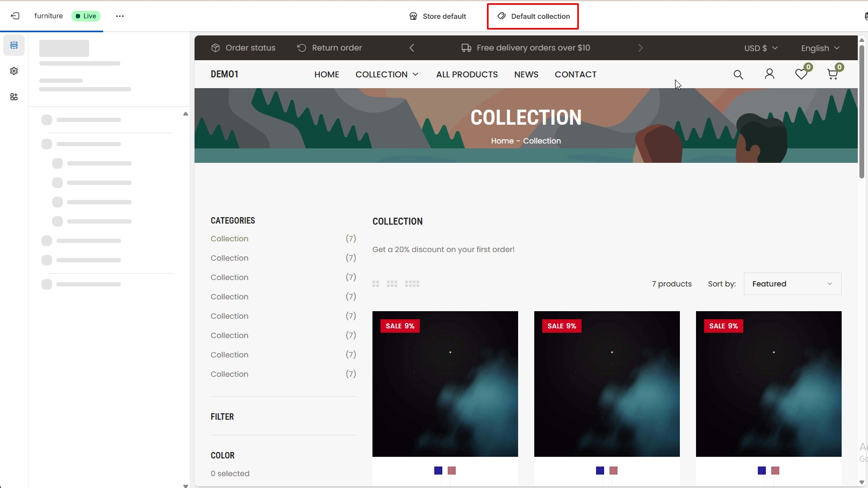Viewport: 868px width, 488px height.
Task: Click the Order status link
Action: tap(243, 48)
